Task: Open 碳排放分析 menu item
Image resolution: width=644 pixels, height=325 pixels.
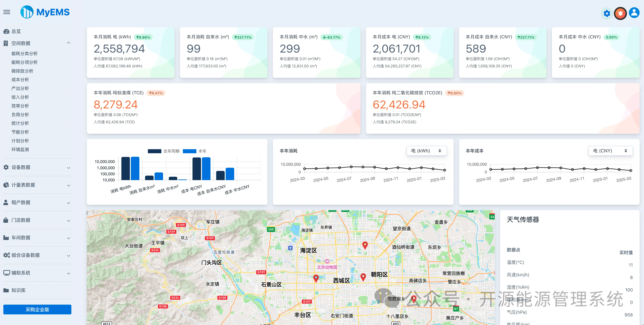Action: pyautogui.click(x=22, y=71)
